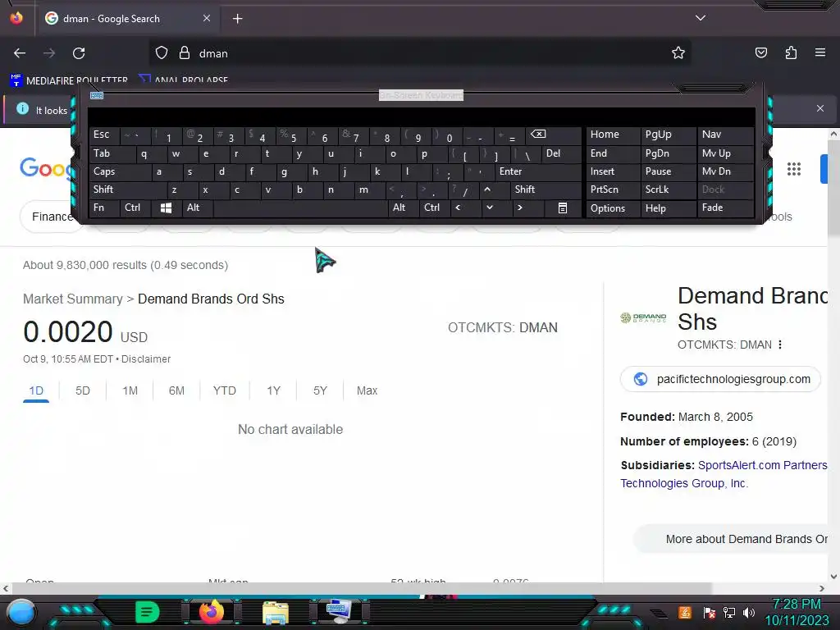Visit pacifictechnologiesgroup.com link
The height and width of the screenshot is (630, 840).
[x=720, y=379]
